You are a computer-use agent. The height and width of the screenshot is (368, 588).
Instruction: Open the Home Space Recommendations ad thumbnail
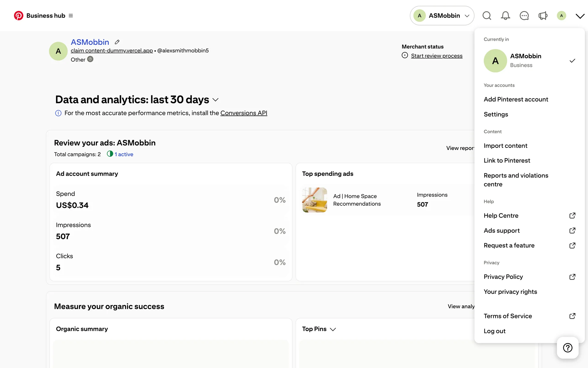click(x=315, y=200)
